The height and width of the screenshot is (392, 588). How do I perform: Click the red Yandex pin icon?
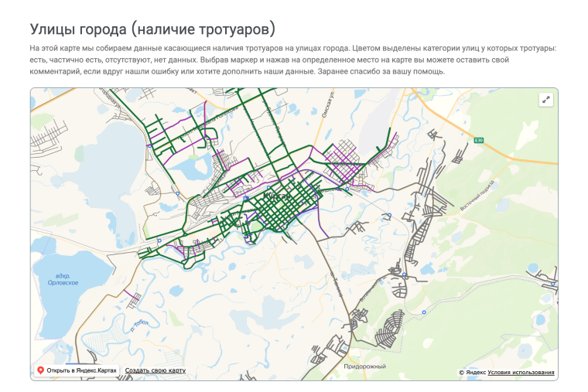(40, 370)
